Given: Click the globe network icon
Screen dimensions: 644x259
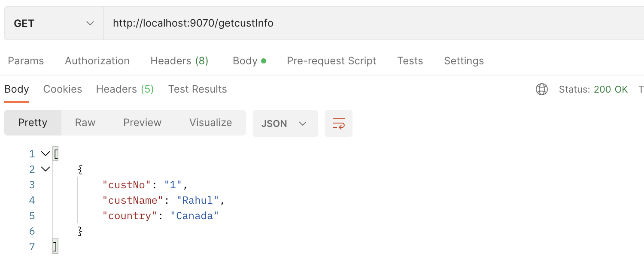Looking at the screenshot, I should point(542,89).
